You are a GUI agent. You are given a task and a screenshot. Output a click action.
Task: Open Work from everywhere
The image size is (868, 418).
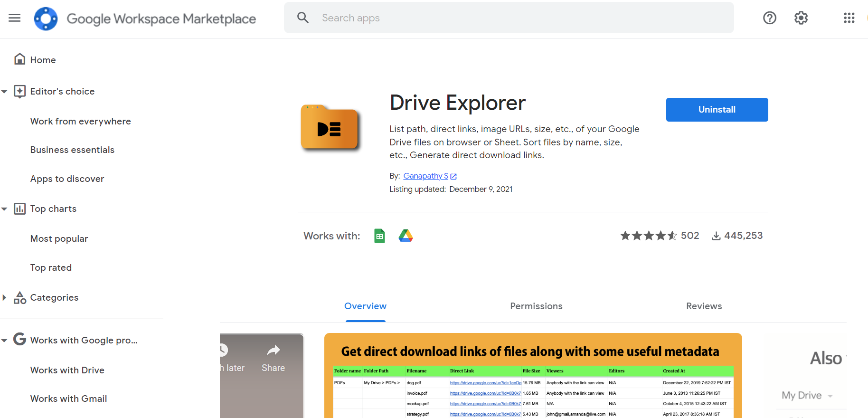click(81, 121)
